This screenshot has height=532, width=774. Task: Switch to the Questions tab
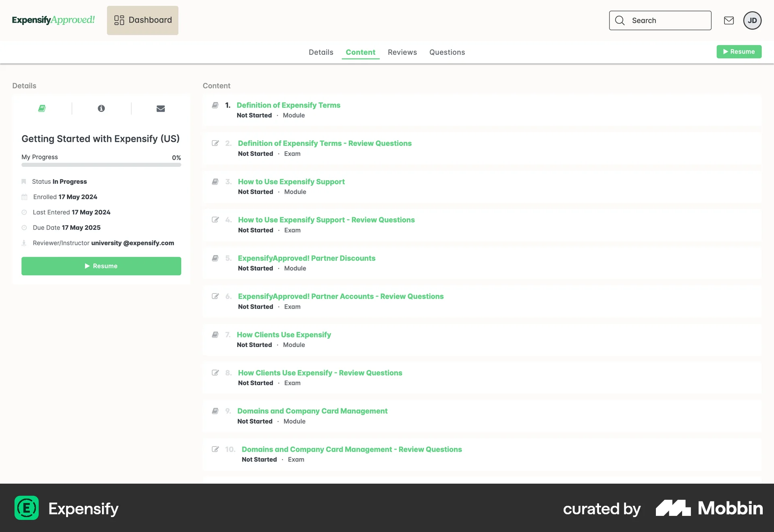click(x=447, y=52)
